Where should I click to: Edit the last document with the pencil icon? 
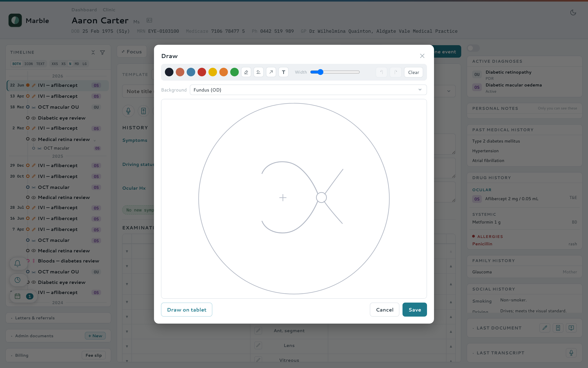545,328
